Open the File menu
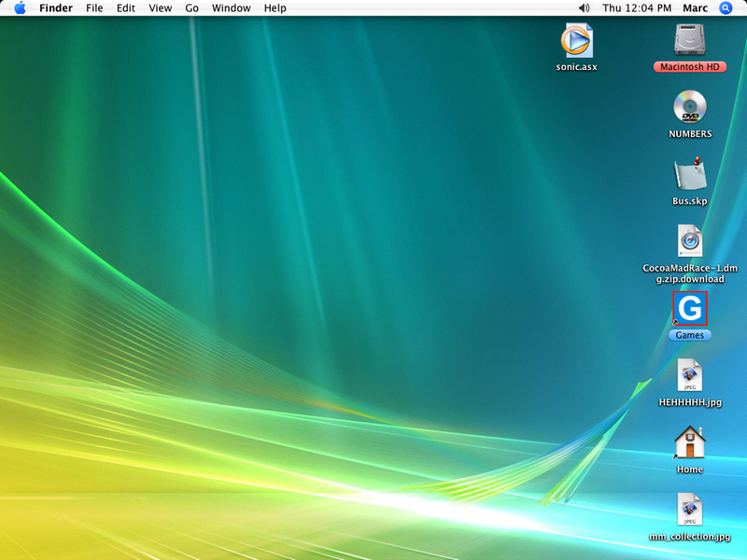This screenshot has height=560, width=747. 94,8
